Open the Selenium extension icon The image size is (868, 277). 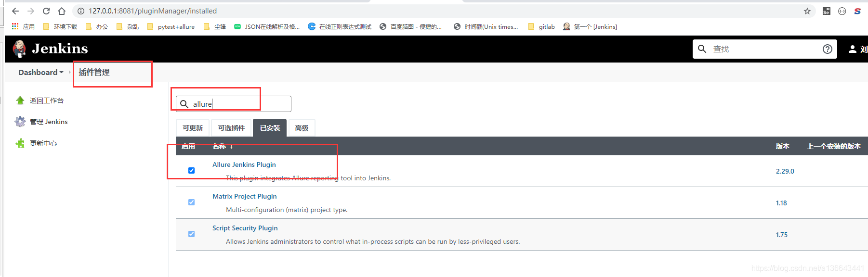pyautogui.click(x=827, y=11)
